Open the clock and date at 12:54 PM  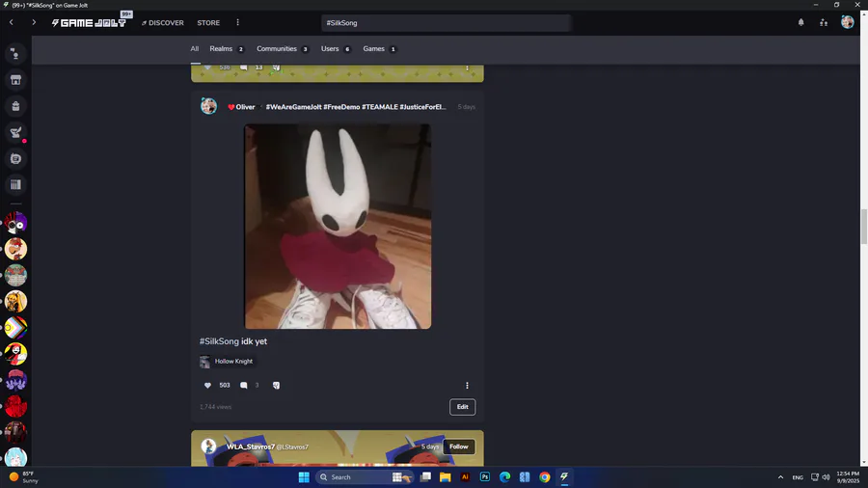pyautogui.click(x=848, y=477)
